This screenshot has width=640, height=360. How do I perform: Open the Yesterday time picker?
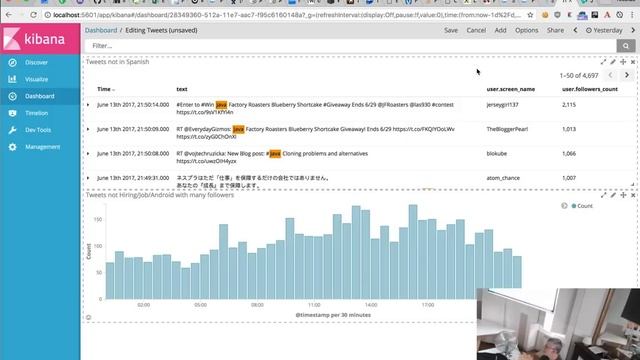[x=604, y=30]
